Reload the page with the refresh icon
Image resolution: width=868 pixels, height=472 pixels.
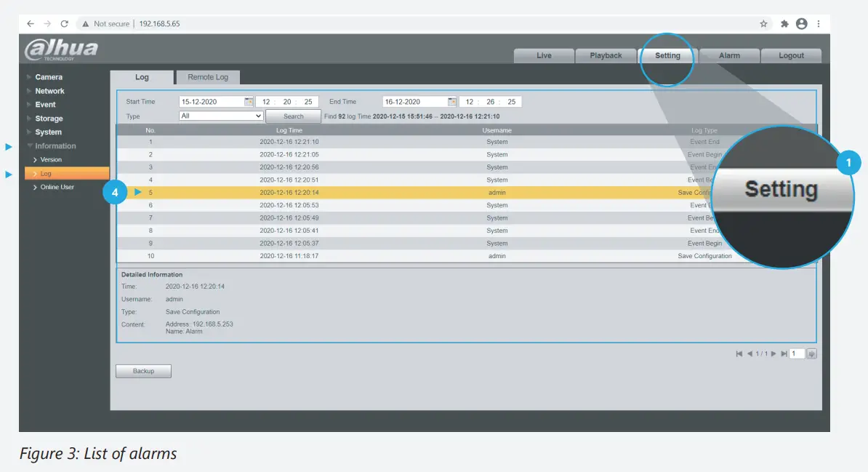64,24
